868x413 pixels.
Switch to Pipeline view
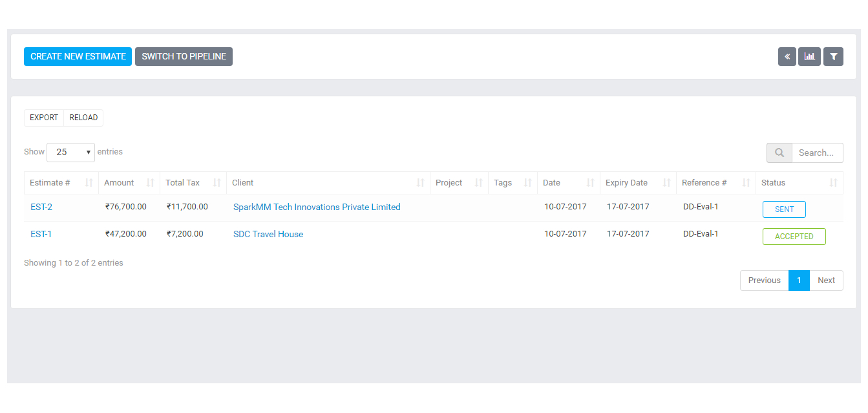pos(184,57)
